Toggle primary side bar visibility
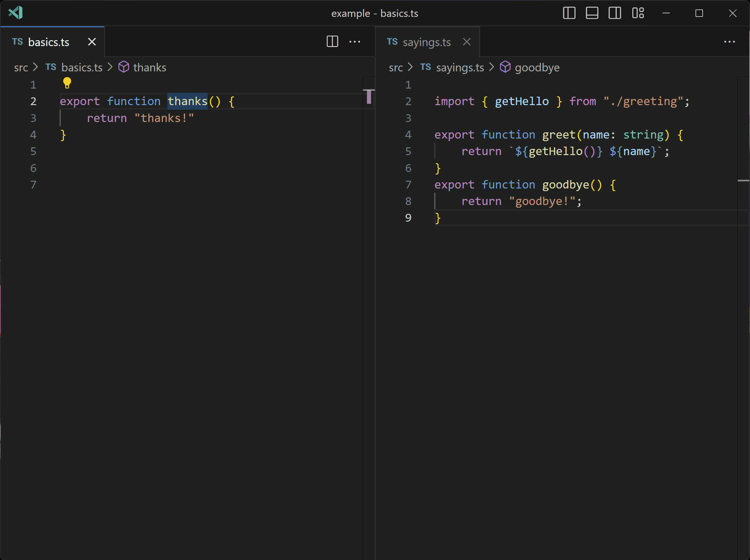Screen dimensions: 750x560 click(x=569, y=13)
